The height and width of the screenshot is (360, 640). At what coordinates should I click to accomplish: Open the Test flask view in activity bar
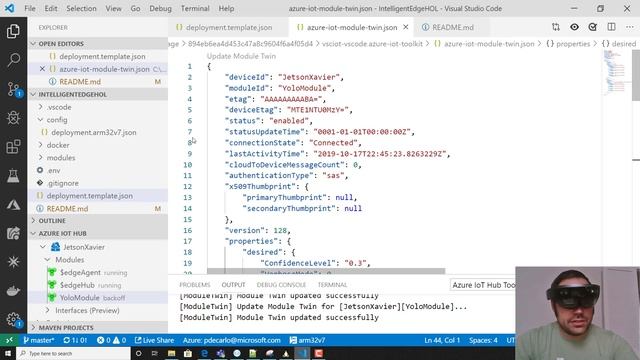[x=13, y=176]
